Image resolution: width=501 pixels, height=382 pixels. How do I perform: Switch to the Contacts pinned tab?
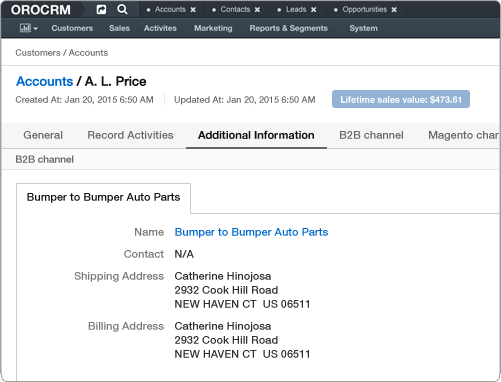235,9
